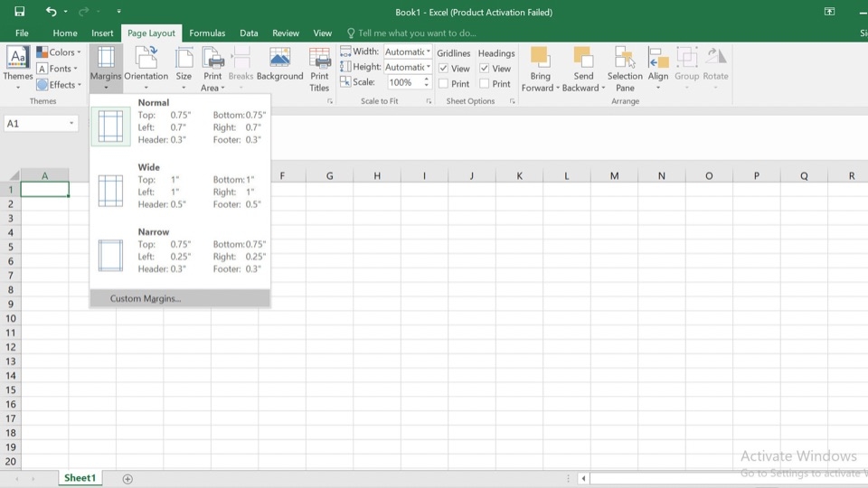868x488 pixels.
Task: Switch to the Review tab
Action: point(286,33)
